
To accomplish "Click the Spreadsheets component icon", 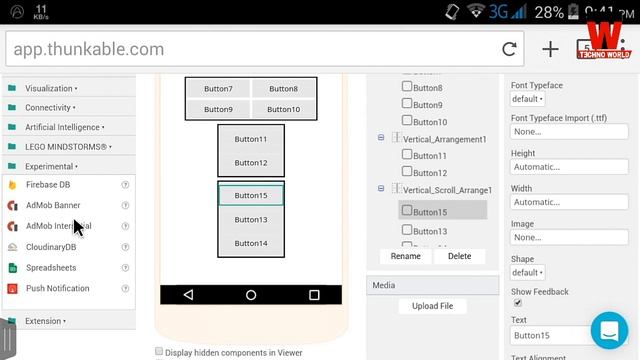I will point(13,268).
